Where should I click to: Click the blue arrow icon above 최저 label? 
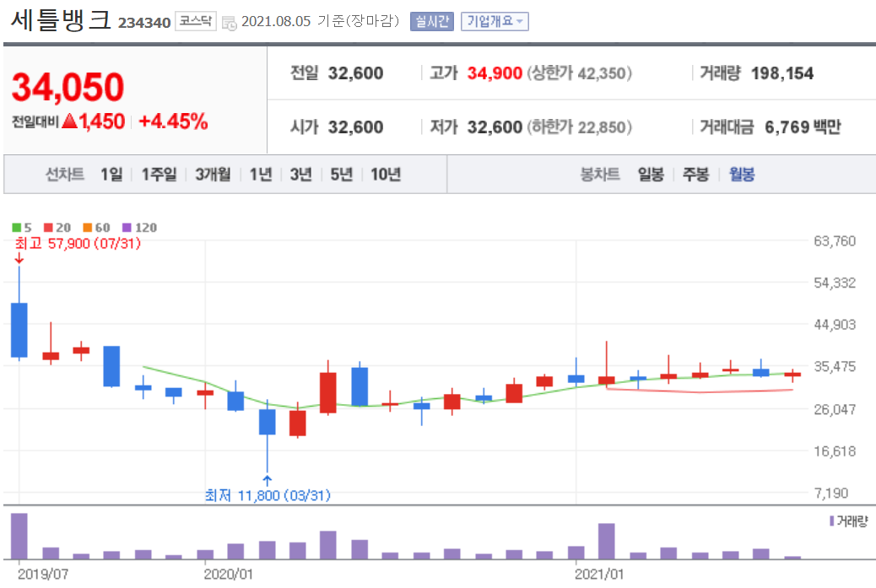[x=267, y=481]
